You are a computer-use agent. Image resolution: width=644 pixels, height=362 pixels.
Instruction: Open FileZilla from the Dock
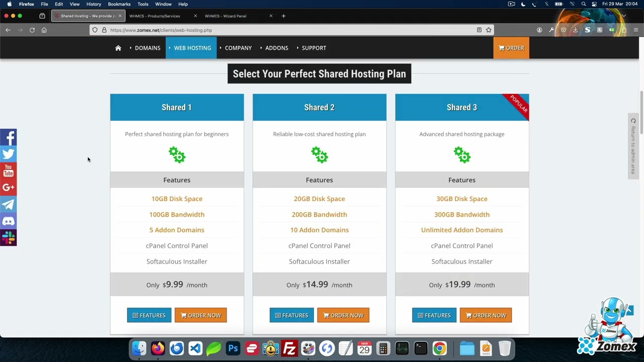coord(289,348)
